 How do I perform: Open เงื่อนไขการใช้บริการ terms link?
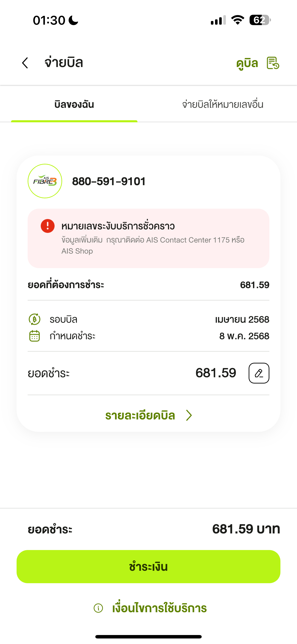160,608
